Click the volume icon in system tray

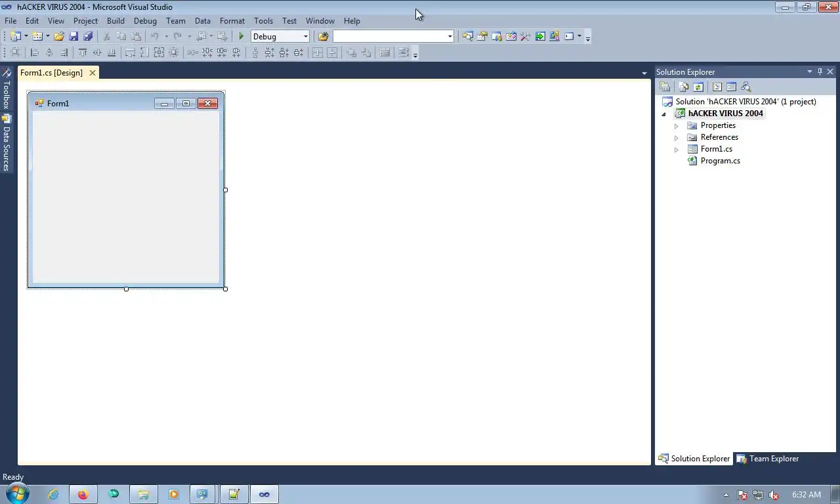(773, 495)
